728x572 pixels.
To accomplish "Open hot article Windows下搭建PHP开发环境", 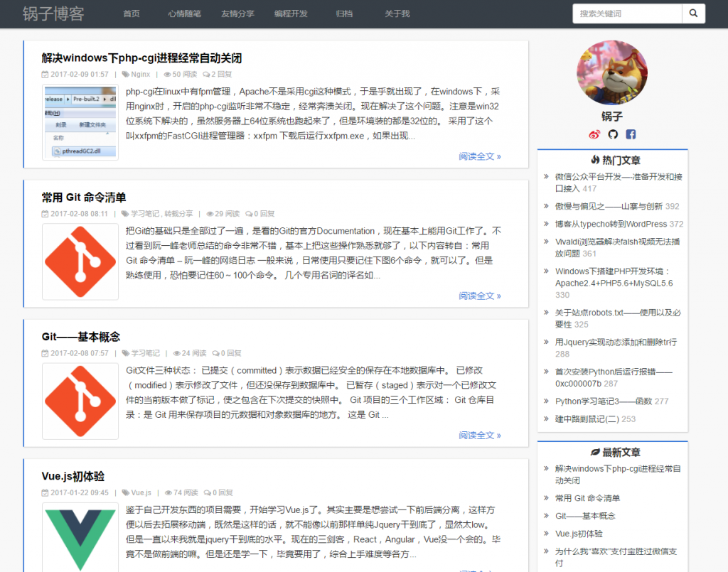I will [x=614, y=277].
